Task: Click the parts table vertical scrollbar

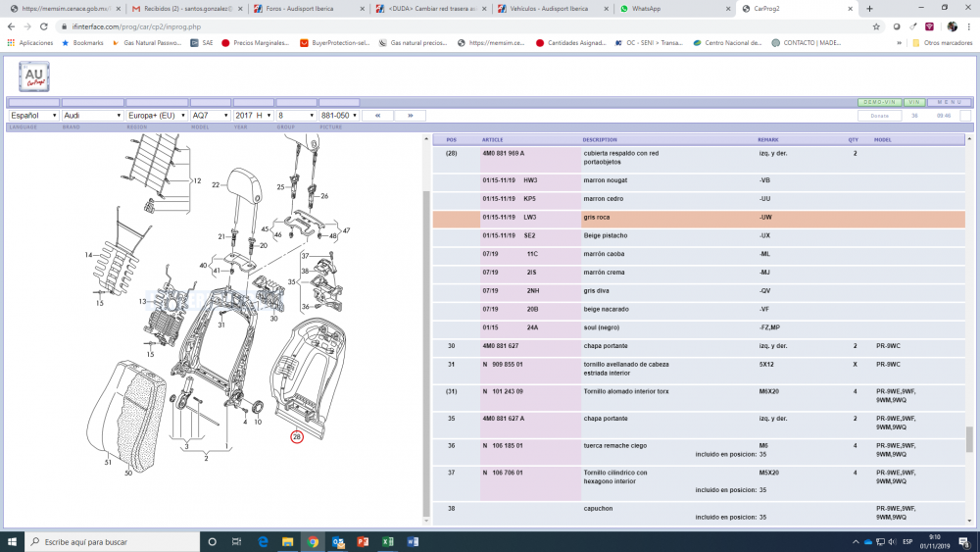Action: click(x=969, y=439)
